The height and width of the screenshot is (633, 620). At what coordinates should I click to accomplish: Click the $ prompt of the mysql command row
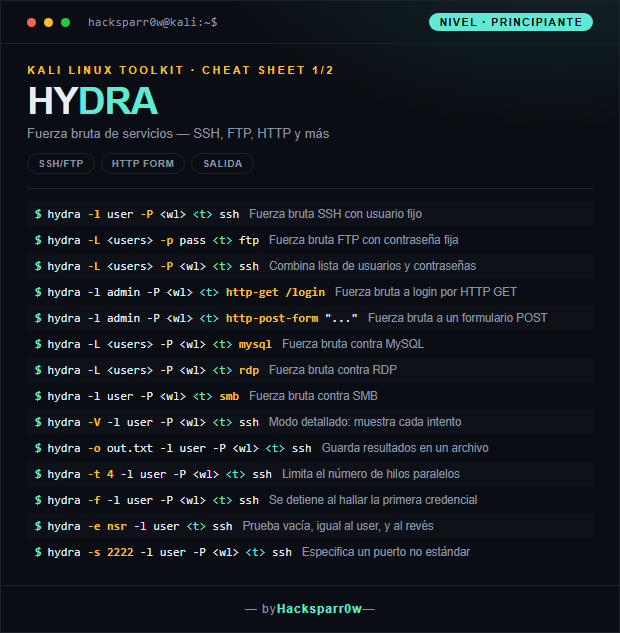pyautogui.click(x=38, y=344)
